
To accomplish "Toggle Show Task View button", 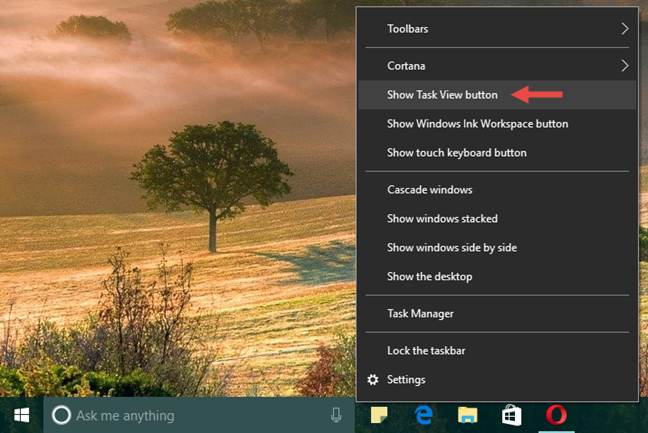I will [497, 95].
